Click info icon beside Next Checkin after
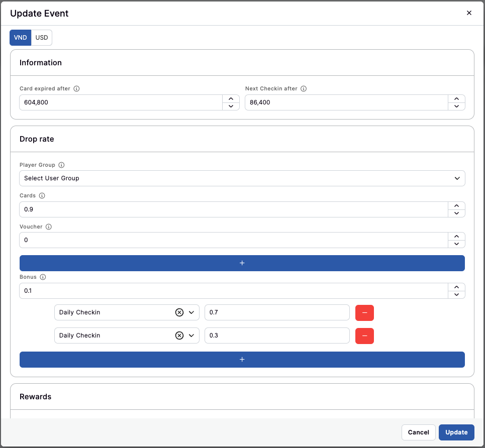 [304, 89]
